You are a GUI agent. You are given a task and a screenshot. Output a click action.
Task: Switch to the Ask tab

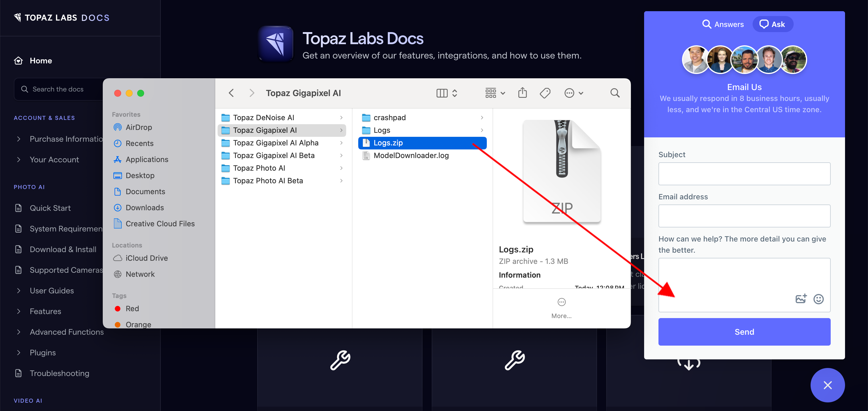tap(772, 24)
